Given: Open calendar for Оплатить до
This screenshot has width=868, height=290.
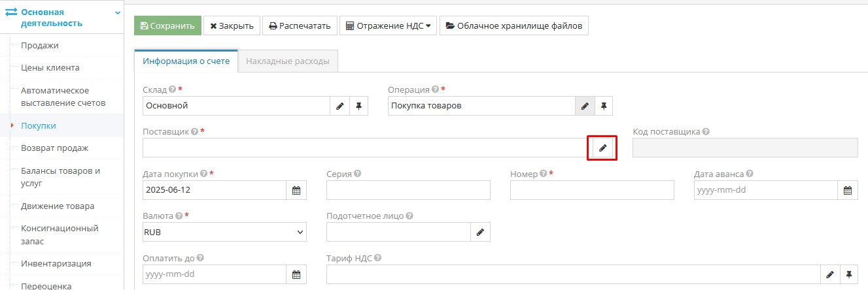Looking at the screenshot, I should tap(296, 274).
